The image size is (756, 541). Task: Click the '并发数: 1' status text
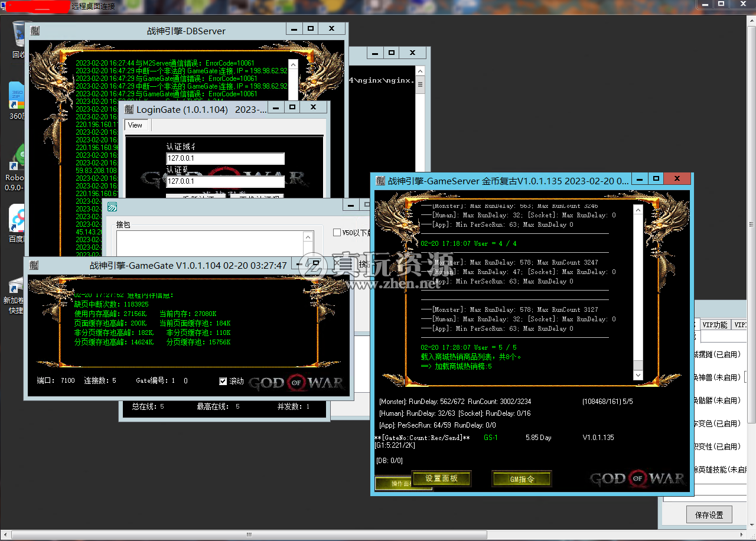pos(294,407)
